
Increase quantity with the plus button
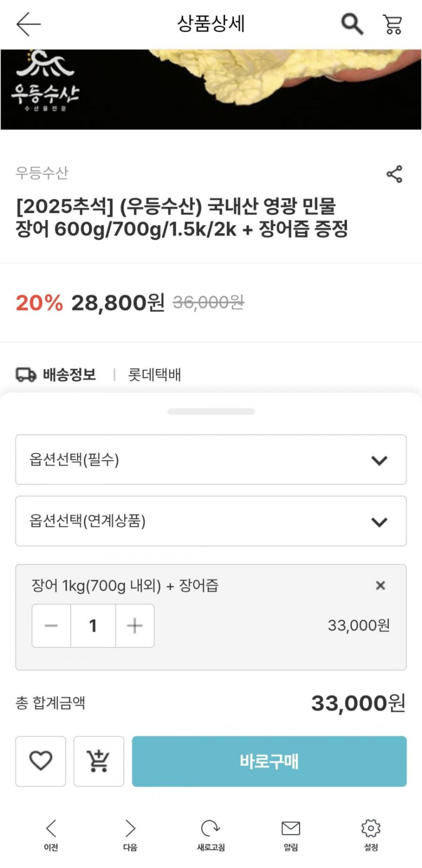(134, 626)
